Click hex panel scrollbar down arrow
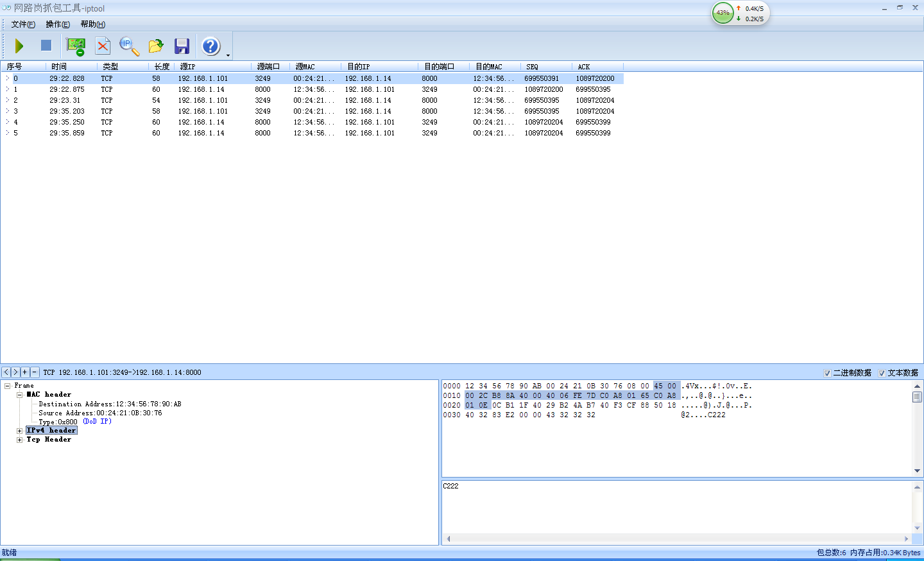 (x=917, y=471)
